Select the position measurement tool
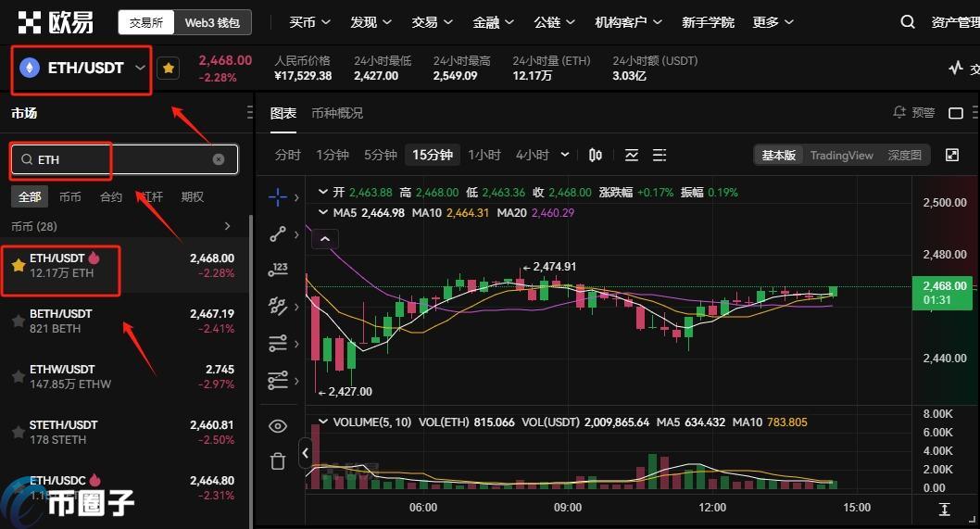Image resolution: width=980 pixels, height=529 pixels. click(278, 380)
